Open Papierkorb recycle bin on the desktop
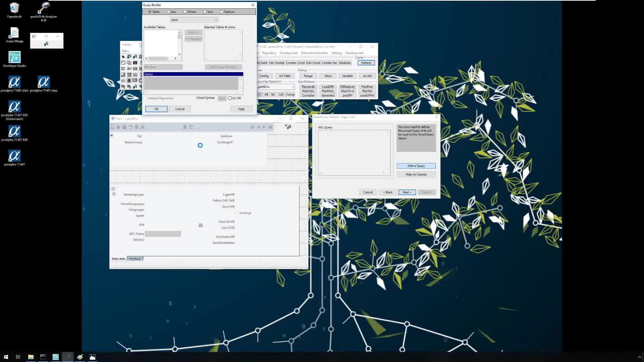 point(14,10)
